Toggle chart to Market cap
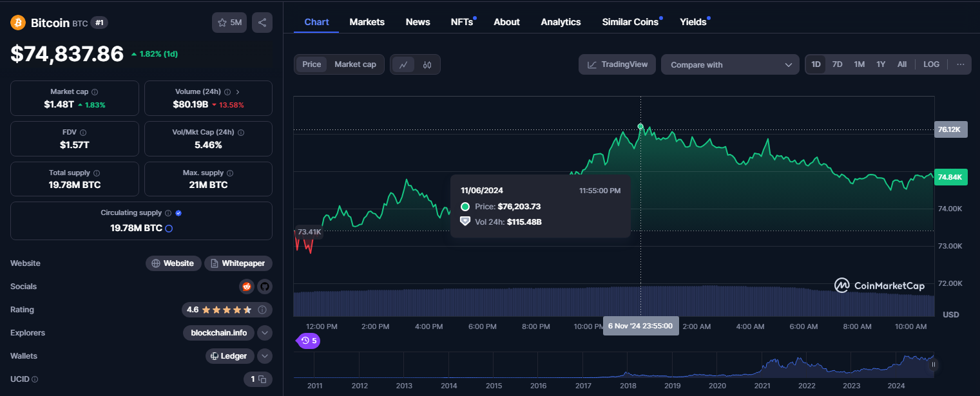980x396 pixels. 355,64
